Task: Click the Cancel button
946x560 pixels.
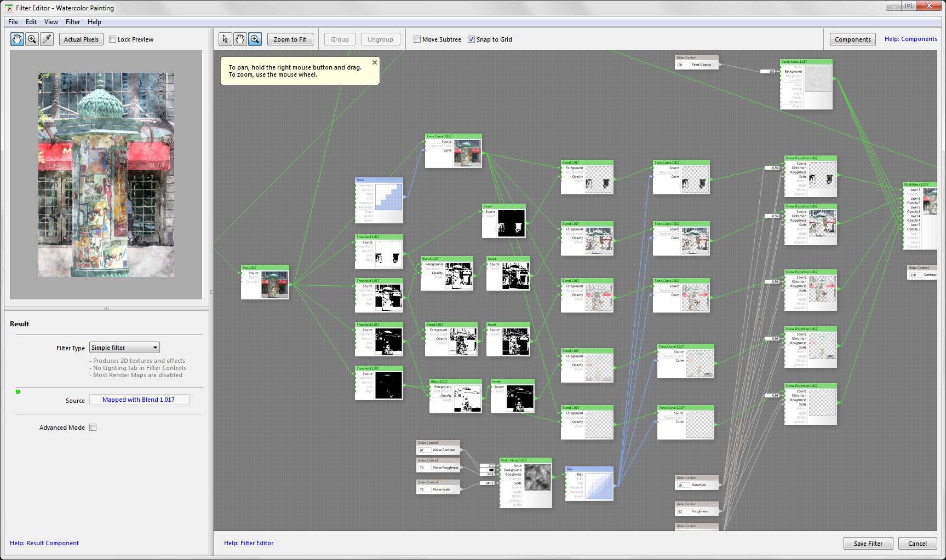Action: [918, 544]
